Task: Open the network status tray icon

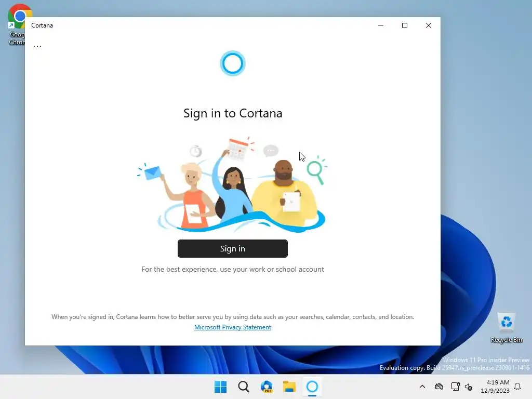Action: (x=455, y=387)
